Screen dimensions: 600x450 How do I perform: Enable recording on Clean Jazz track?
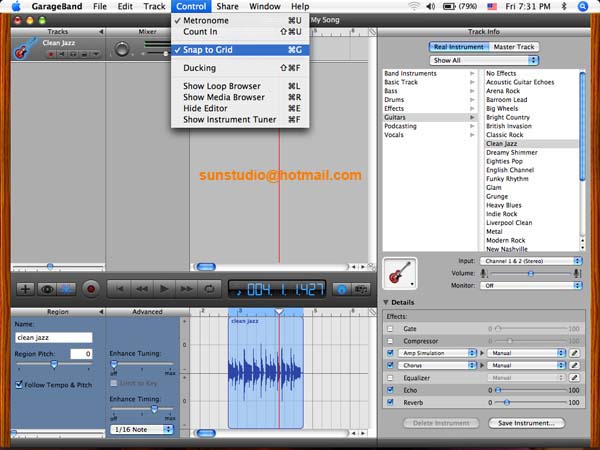click(51, 54)
